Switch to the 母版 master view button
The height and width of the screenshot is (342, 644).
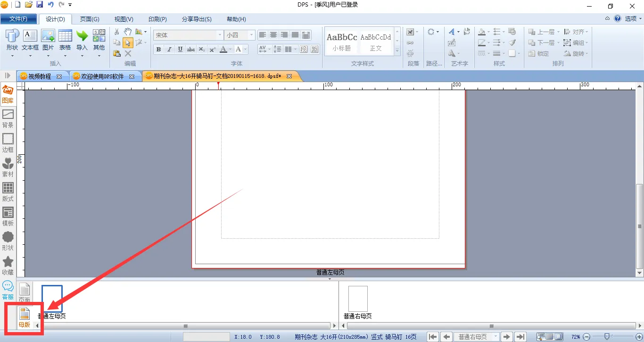pos(25,317)
